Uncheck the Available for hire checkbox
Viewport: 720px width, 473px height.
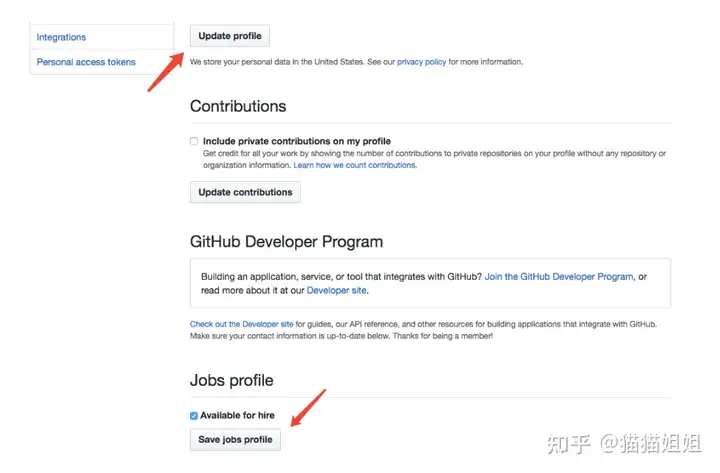click(194, 416)
